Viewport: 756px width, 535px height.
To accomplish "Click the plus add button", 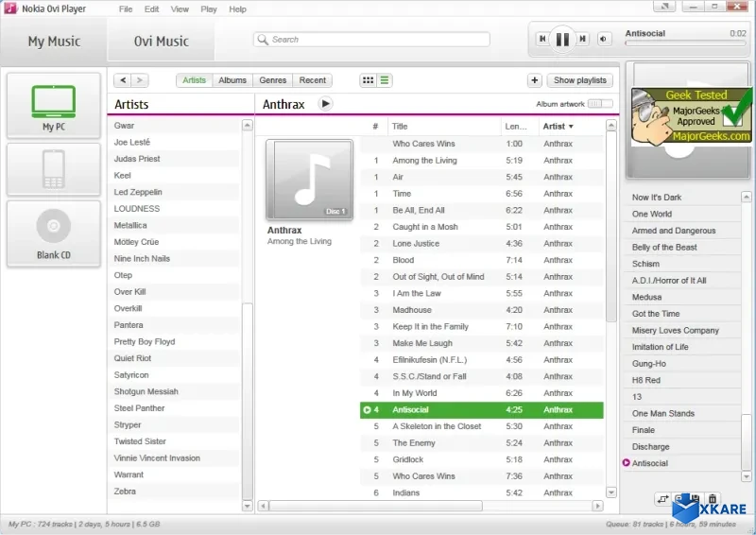I will coord(534,80).
